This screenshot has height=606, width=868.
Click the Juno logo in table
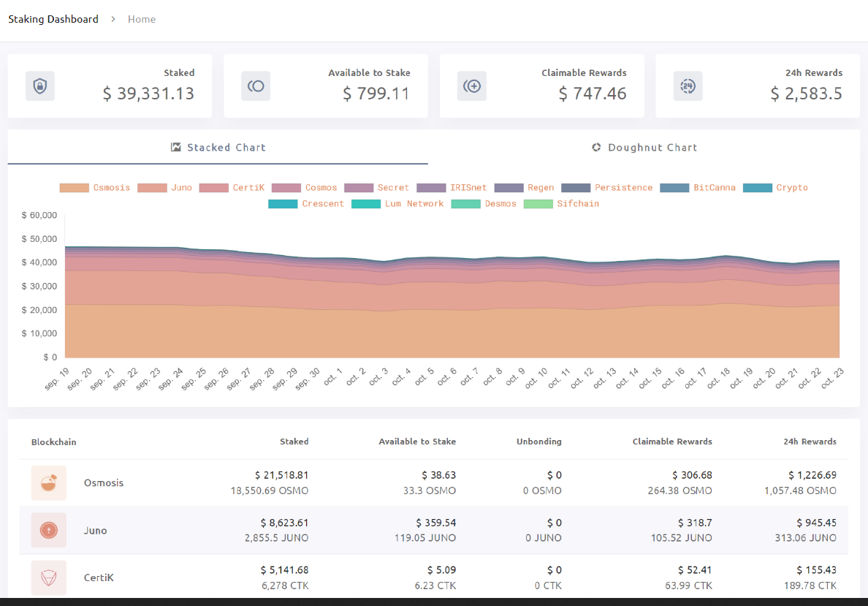tap(49, 530)
